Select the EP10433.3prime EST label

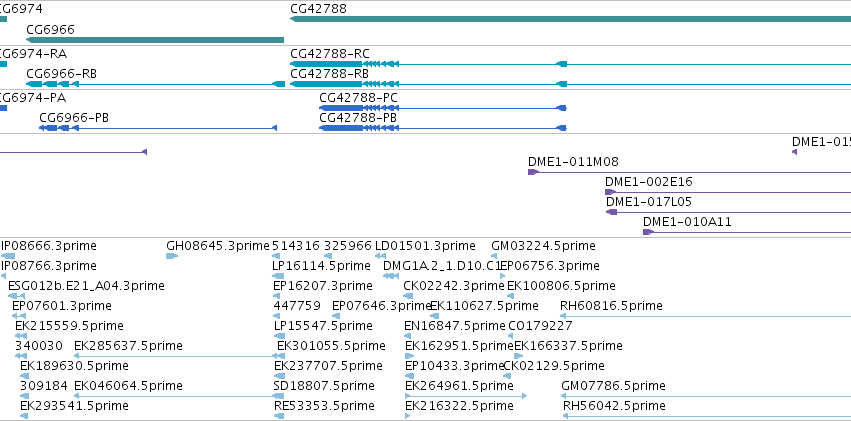point(455,365)
